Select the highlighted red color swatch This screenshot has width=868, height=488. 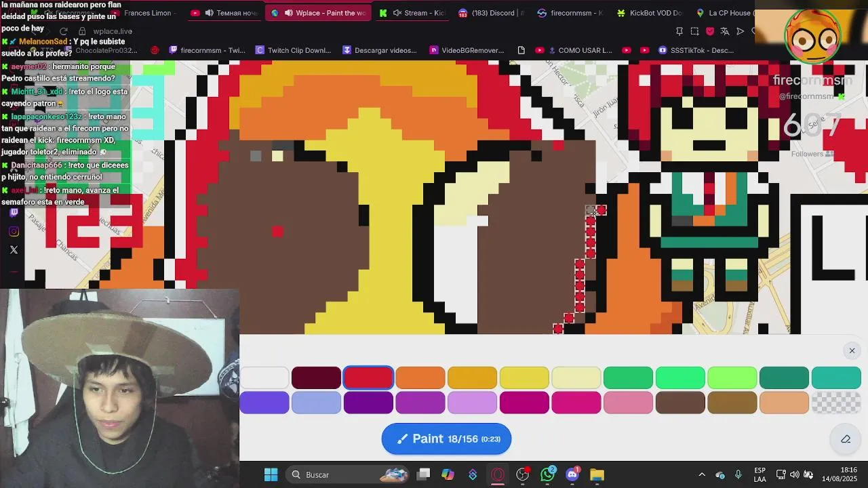[x=368, y=378]
